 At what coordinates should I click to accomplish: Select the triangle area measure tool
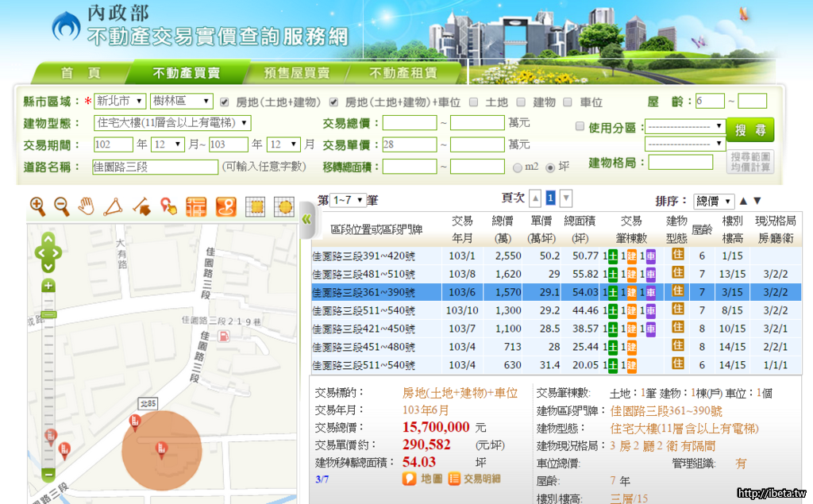click(113, 206)
